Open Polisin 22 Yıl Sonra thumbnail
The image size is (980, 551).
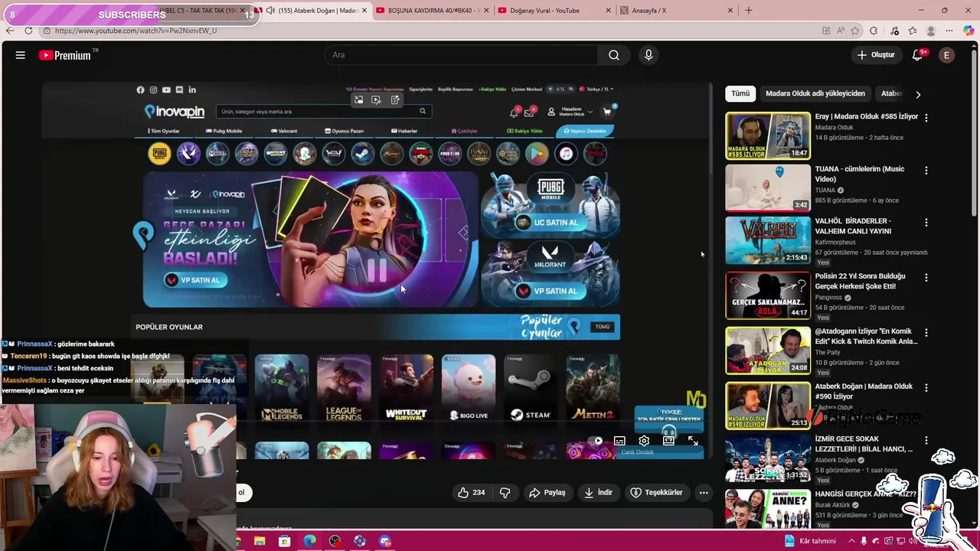point(768,295)
